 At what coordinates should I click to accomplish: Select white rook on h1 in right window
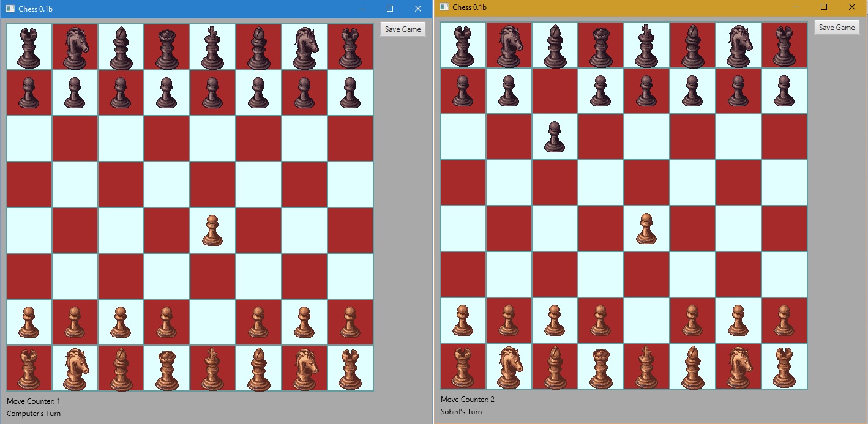784,367
